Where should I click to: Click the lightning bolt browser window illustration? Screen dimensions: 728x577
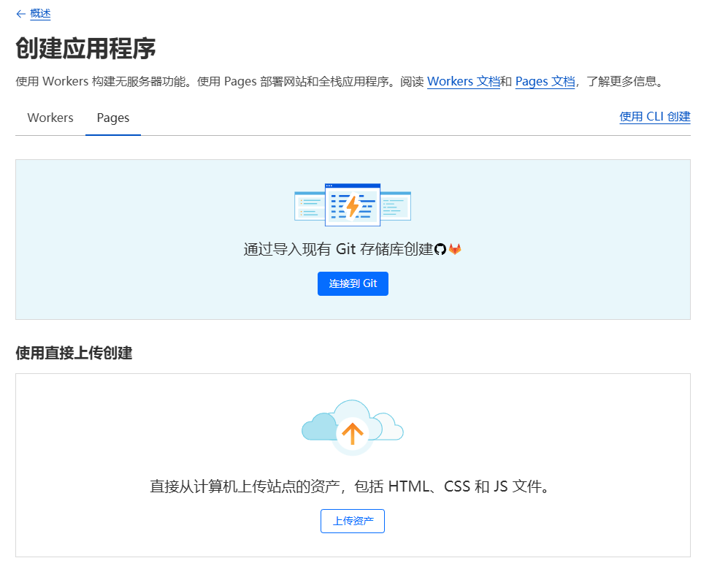coord(353,205)
